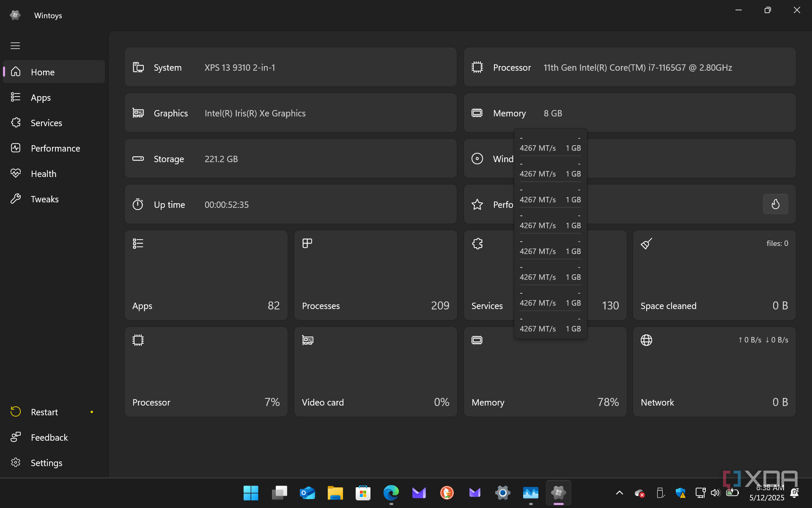The width and height of the screenshot is (812, 508).
Task: Open the Processor usage tile at 7%
Action: 206,372
